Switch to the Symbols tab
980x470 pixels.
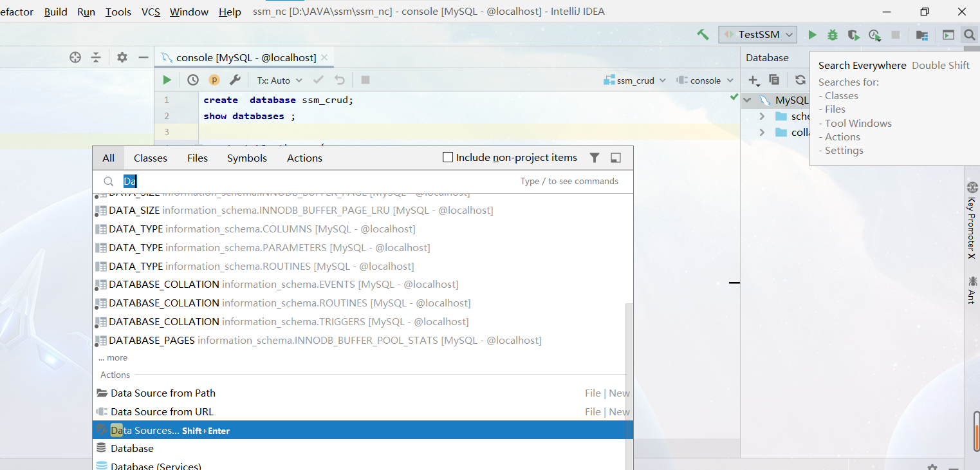247,158
